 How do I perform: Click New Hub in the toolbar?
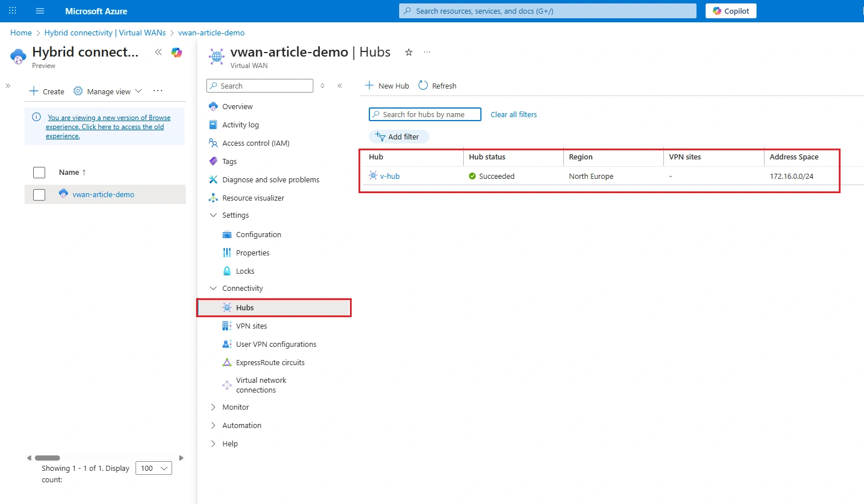(x=387, y=86)
